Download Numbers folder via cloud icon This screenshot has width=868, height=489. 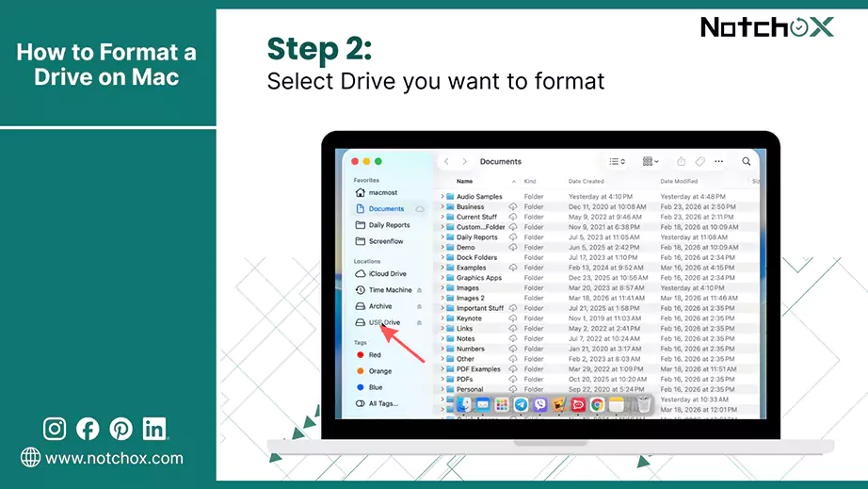[512, 349]
